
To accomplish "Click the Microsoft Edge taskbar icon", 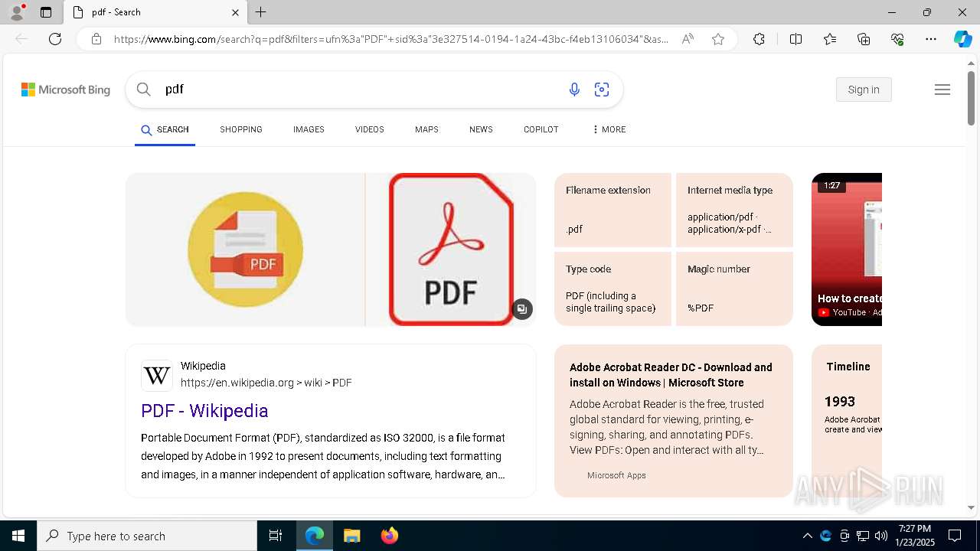I will [315, 536].
